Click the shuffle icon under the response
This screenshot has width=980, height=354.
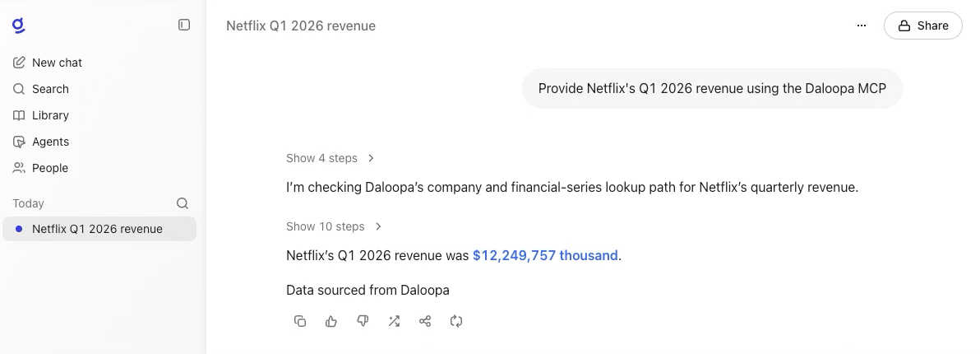[x=394, y=321]
